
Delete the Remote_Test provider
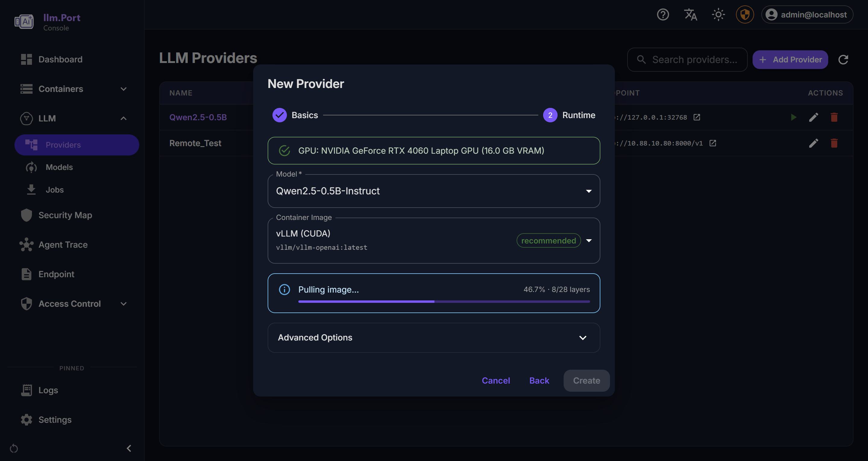point(834,143)
